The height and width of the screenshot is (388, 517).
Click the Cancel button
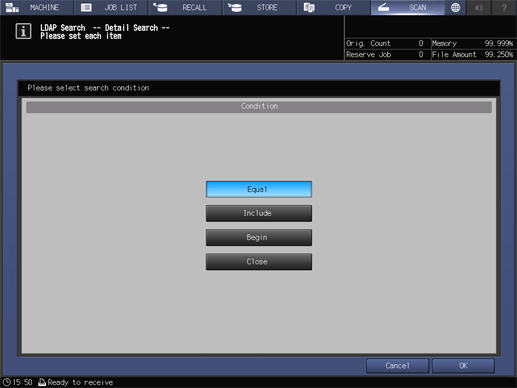397,366
